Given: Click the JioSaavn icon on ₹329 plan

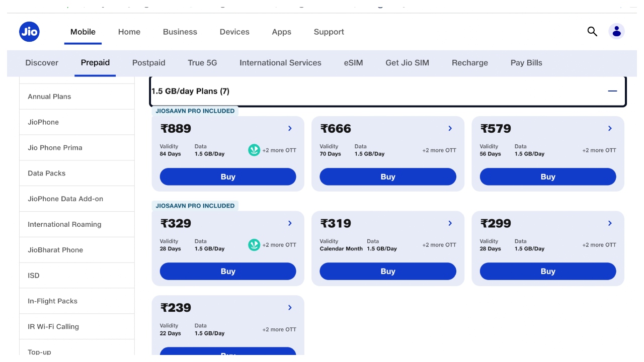Looking at the screenshot, I should [x=254, y=245].
